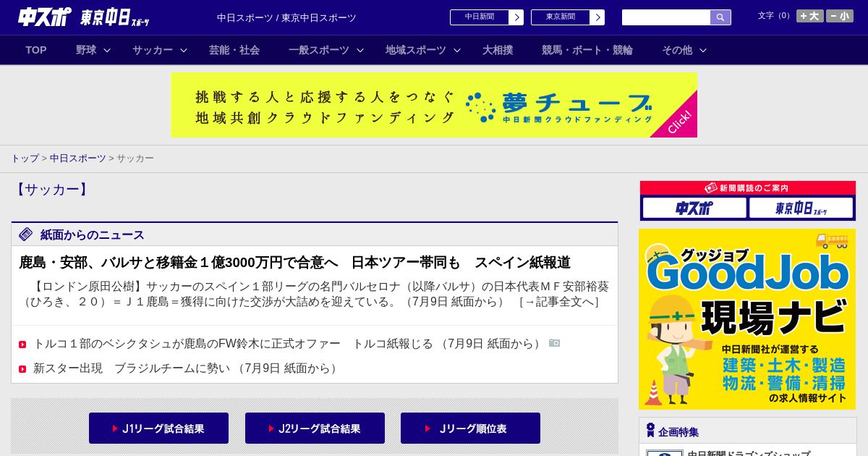The image size is (868, 456).
Task: Decrease text size with the －小 button
Action: tap(840, 16)
